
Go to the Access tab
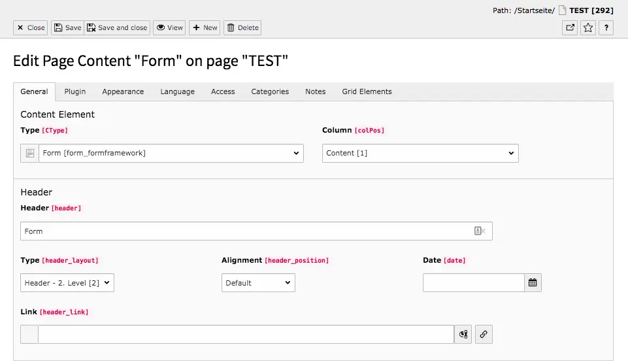[223, 91]
